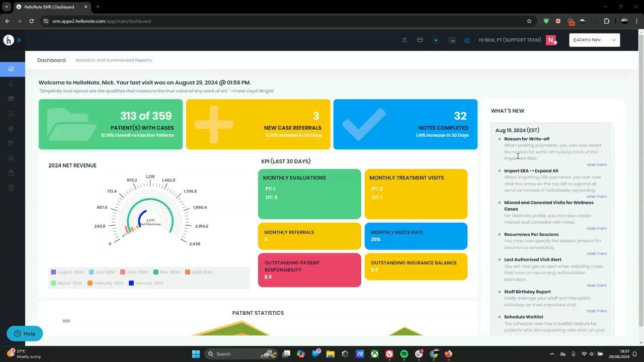The image size is (644, 362).
Task: Read more about Reason for Write-off
Action: pos(596,164)
